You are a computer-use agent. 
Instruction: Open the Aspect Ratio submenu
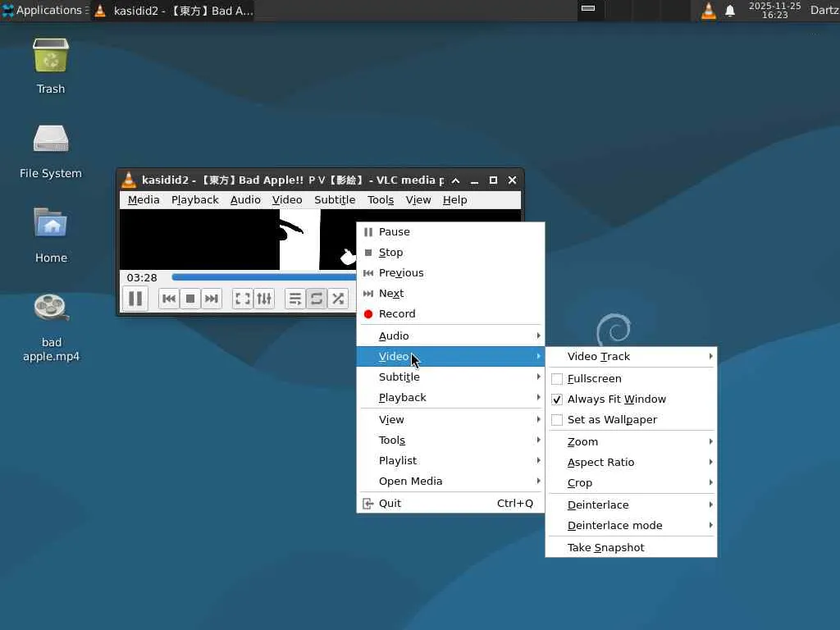coord(631,463)
